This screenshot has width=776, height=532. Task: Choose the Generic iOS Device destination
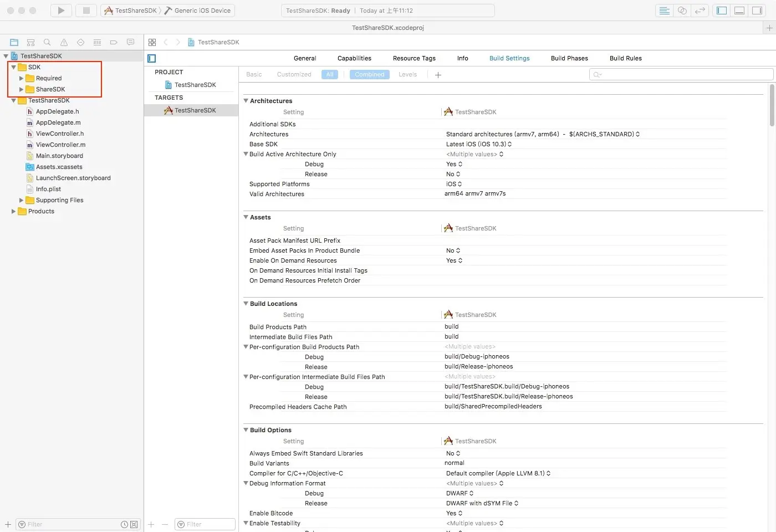pos(198,11)
